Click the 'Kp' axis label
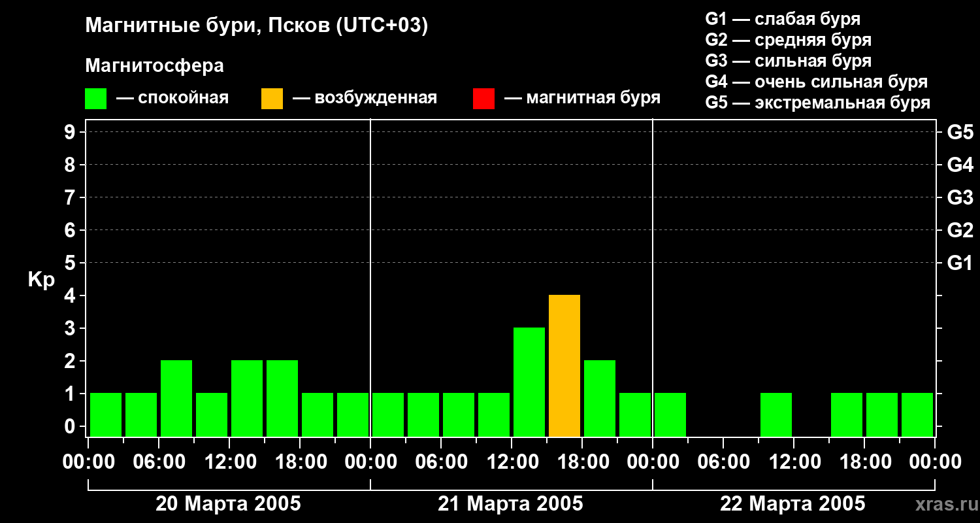This screenshot has height=523, width=980. [41, 280]
